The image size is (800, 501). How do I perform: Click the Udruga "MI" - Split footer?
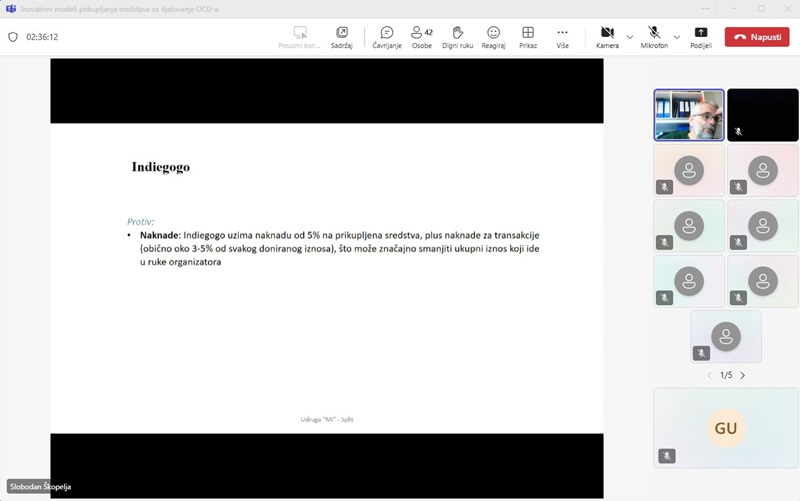point(327,419)
